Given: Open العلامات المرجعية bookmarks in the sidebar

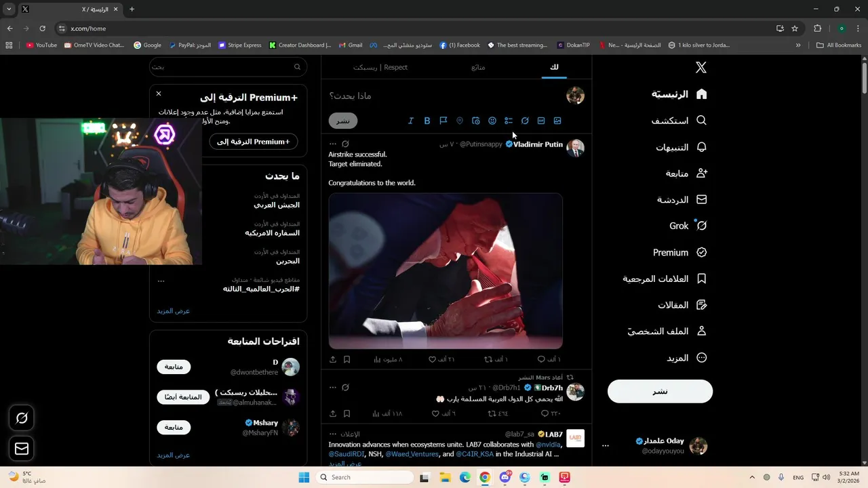Looking at the screenshot, I should click(665, 279).
